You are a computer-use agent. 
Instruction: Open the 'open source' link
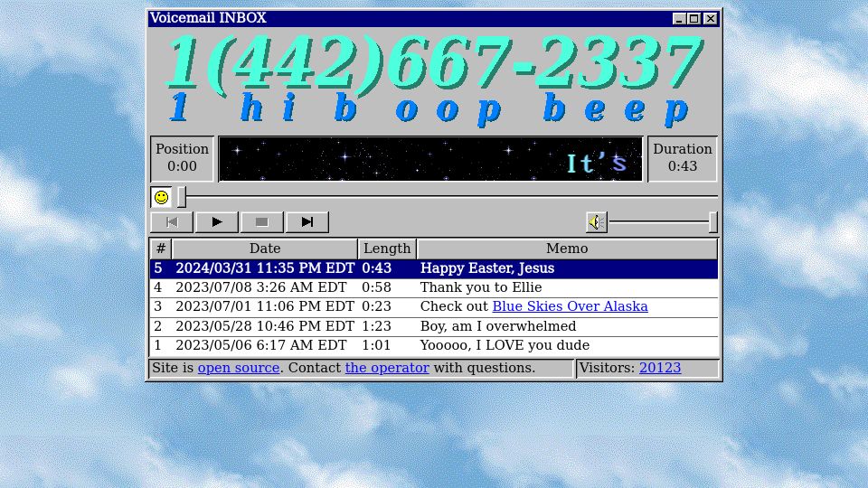tap(239, 368)
